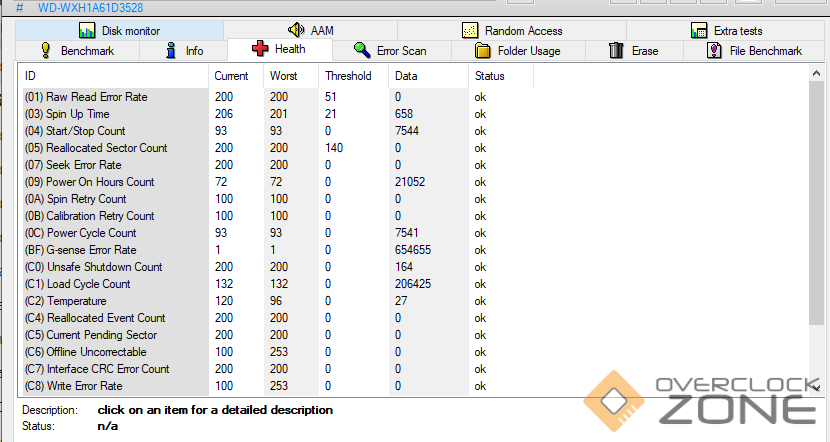Click the Status column header

(490, 76)
